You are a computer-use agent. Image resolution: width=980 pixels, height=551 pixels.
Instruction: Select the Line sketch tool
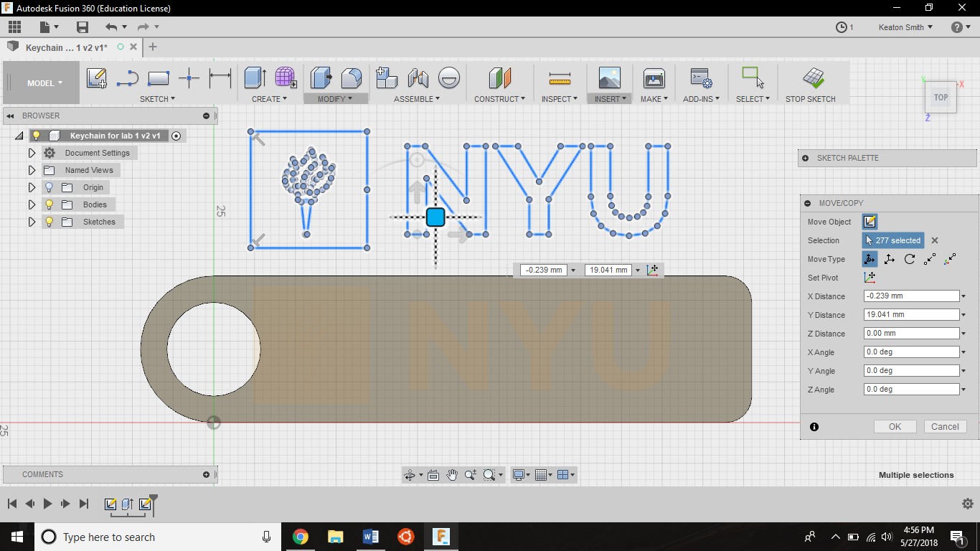127,78
